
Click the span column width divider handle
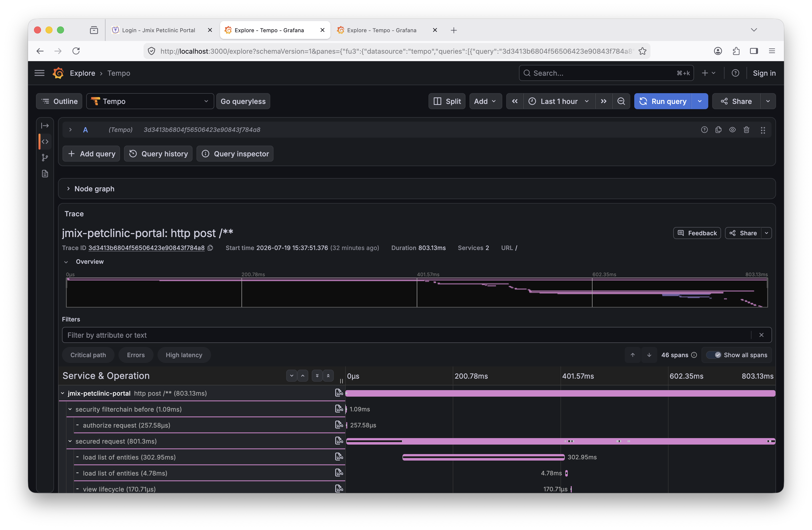341,381
